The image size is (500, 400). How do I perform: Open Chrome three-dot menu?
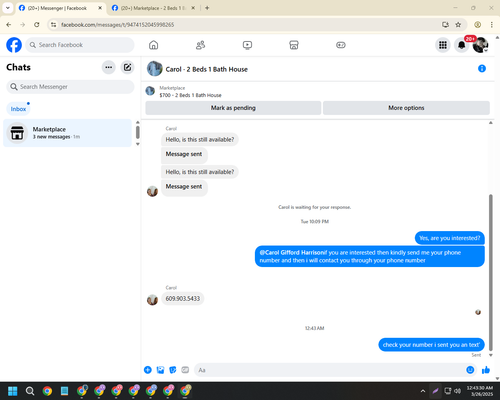[492, 25]
